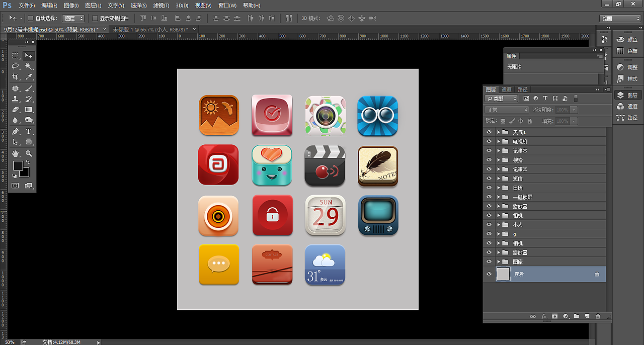
Task: Enter Quick Mask mode from the toolbox
Action: (x=16, y=186)
